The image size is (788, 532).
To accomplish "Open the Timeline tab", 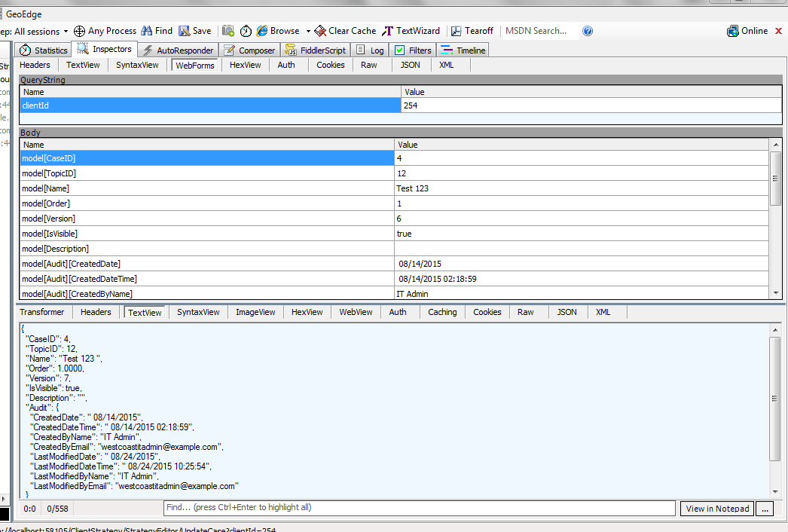I will coord(463,50).
